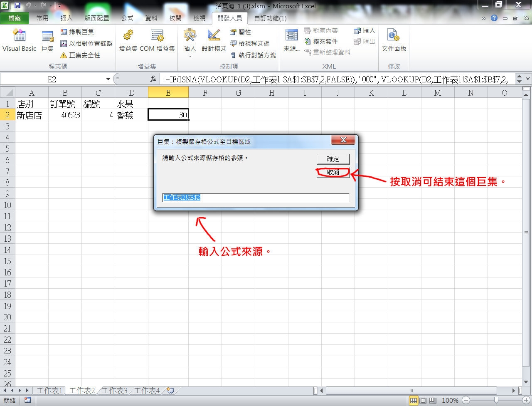The height and width of the screenshot is (406, 532).
Task: Switch to the 公式 Formulas tab
Action: (127, 18)
